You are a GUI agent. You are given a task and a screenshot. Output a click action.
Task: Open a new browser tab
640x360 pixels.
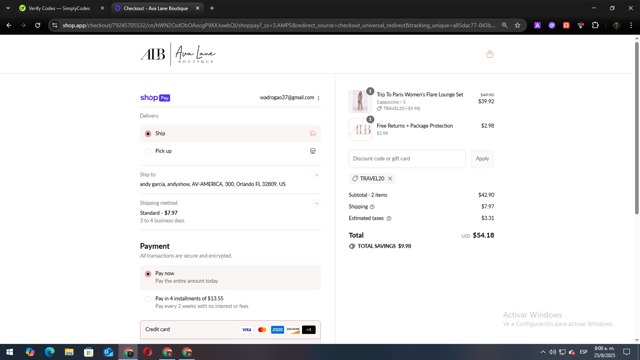(212, 8)
